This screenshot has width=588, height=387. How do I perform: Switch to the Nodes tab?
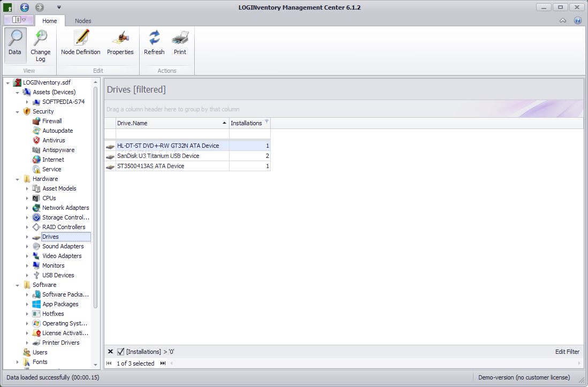[x=83, y=21]
